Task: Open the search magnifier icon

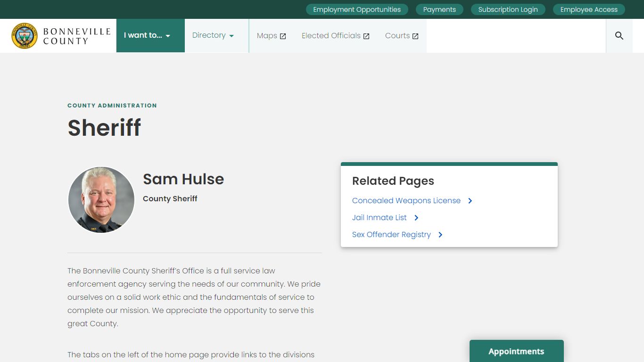Action: (619, 36)
